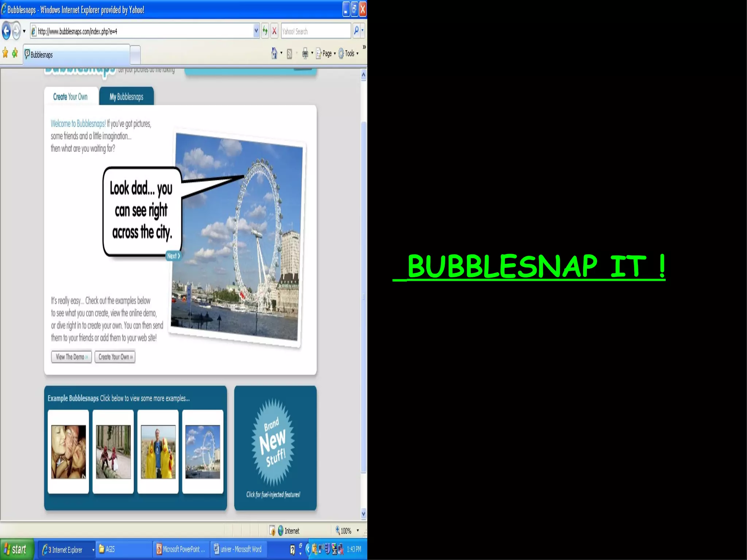747x560 pixels.
Task: Click the browser Forward arrow button
Action: tap(16, 31)
